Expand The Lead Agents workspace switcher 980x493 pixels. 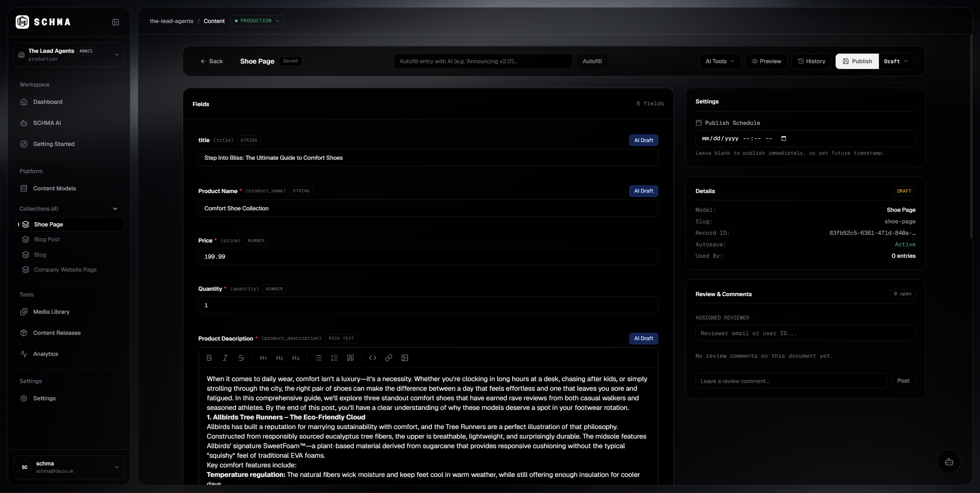pos(69,55)
